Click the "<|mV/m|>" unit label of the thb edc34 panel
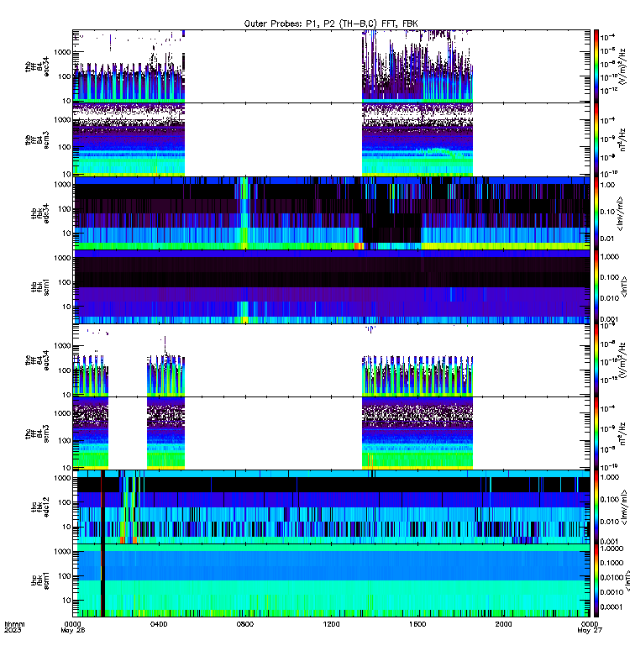The height and width of the screenshot is (672, 630). 620,213
